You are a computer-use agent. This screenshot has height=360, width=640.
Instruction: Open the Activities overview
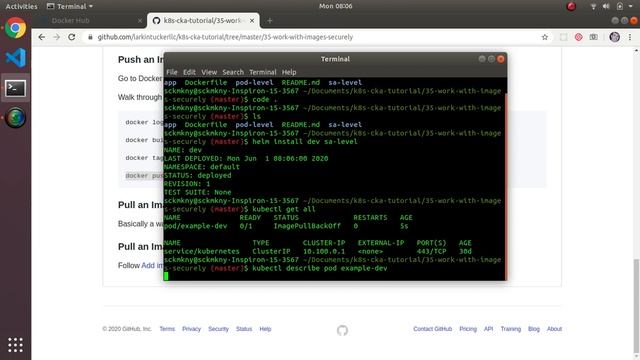21,6
